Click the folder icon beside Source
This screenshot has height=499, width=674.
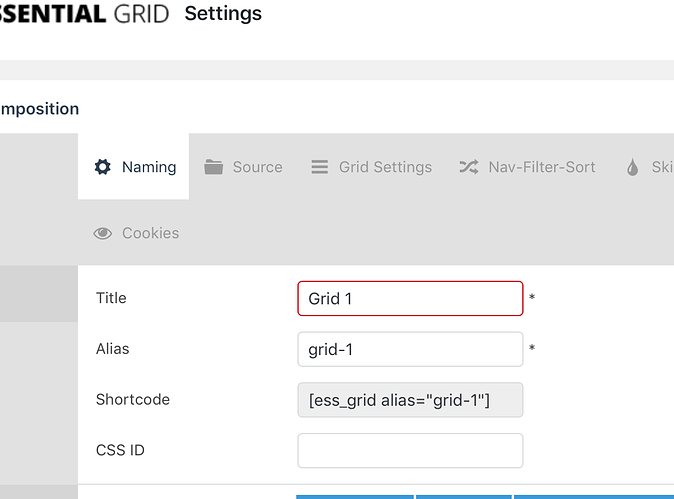(x=213, y=167)
